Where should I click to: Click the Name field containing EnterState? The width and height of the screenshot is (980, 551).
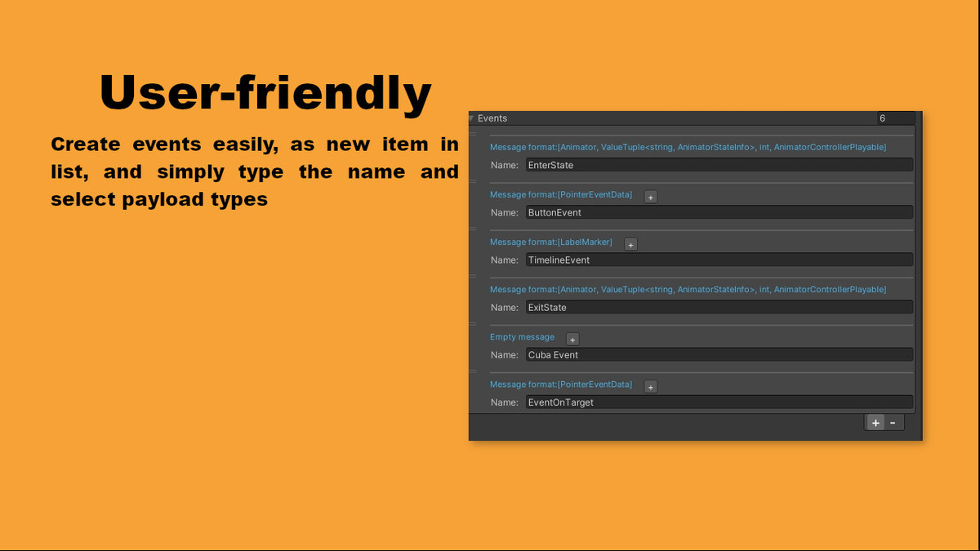tap(719, 165)
